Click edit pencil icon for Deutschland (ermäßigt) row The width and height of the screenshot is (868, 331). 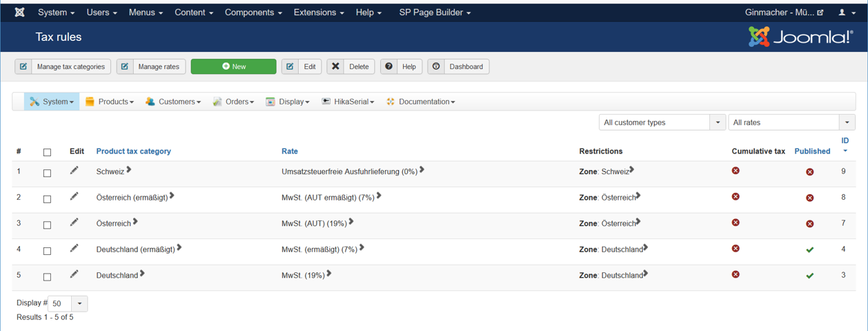75,248
